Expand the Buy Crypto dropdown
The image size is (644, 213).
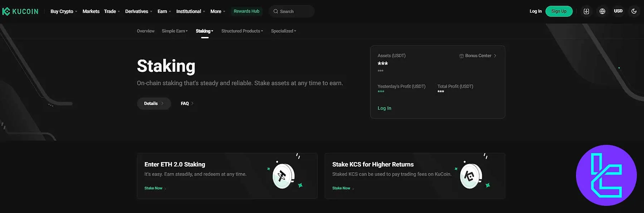click(x=64, y=11)
